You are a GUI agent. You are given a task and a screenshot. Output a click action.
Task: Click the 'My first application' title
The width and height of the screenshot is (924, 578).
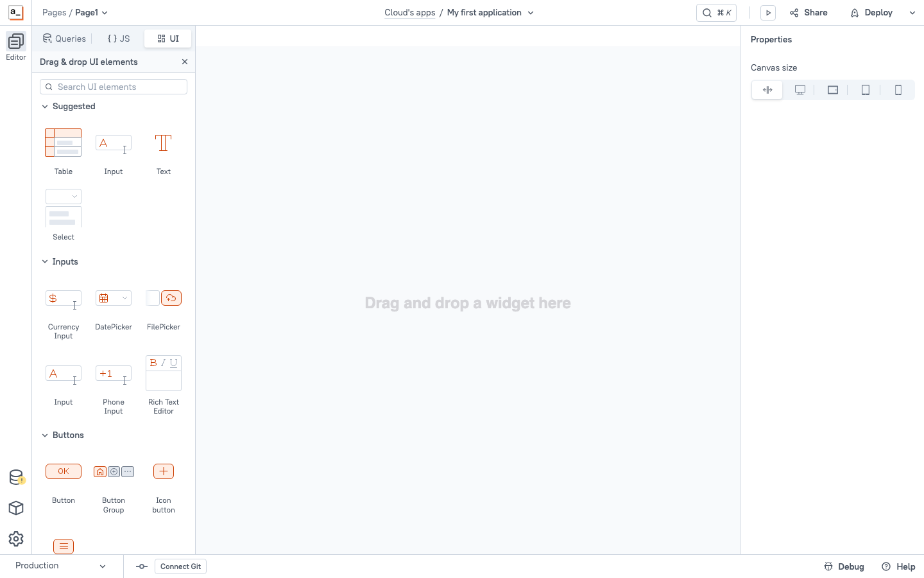[x=484, y=13]
